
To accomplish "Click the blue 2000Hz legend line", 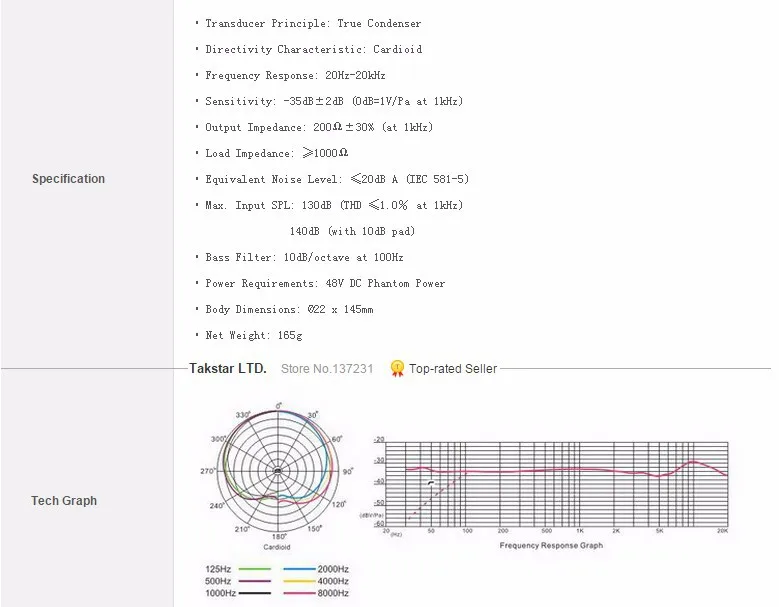I will 300,569.
